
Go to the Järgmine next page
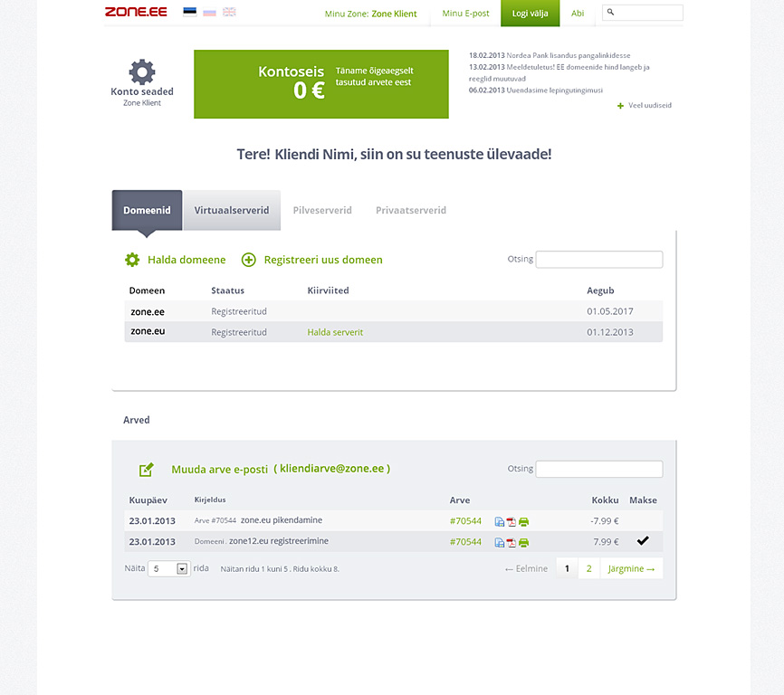tap(632, 568)
